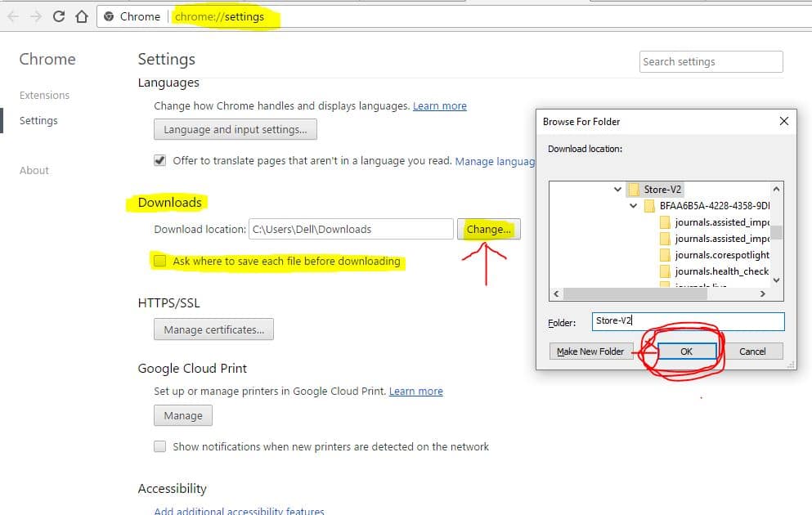Select the BFAA6B5A-4228-4358 folder
Image resolution: width=812 pixels, height=515 pixels.
pyautogui.click(x=715, y=206)
